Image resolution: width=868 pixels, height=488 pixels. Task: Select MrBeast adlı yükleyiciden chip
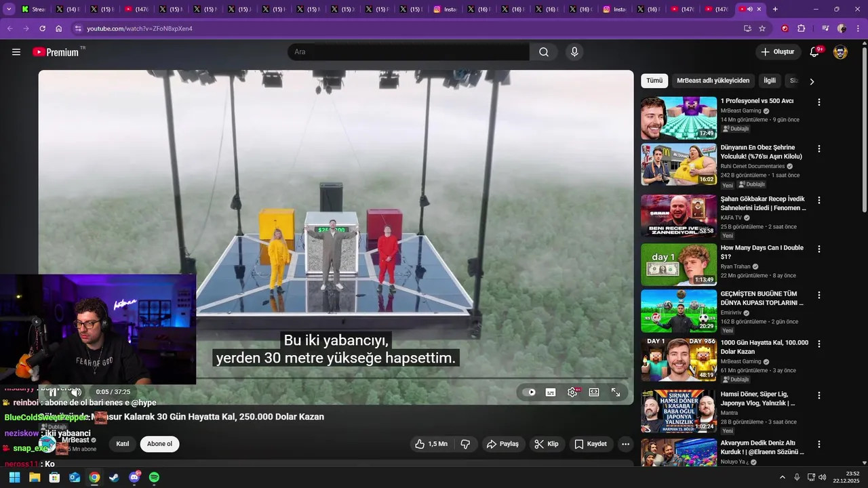pos(713,81)
